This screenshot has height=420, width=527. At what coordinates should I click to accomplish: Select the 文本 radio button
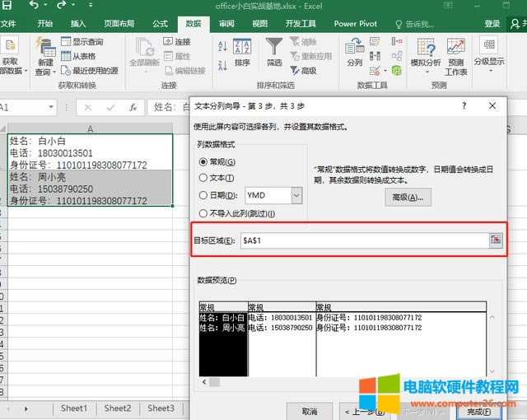[x=203, y=178]
